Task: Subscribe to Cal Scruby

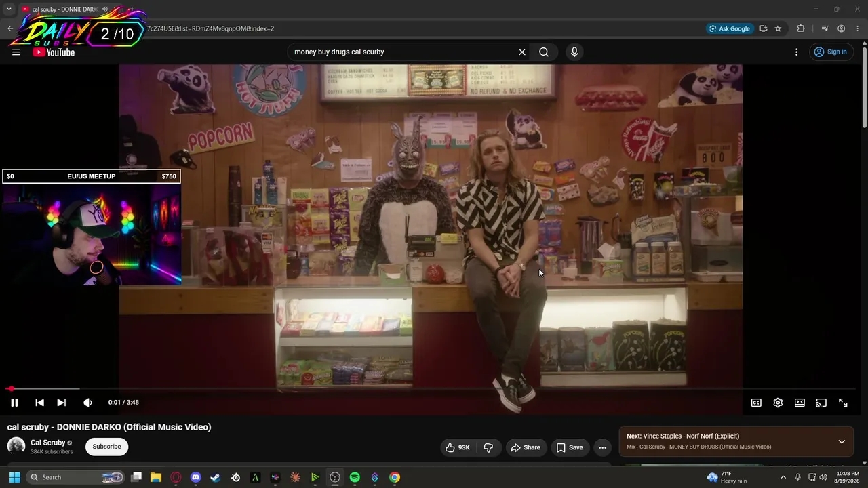Action: pyautogui.click(x=106, y=447)
